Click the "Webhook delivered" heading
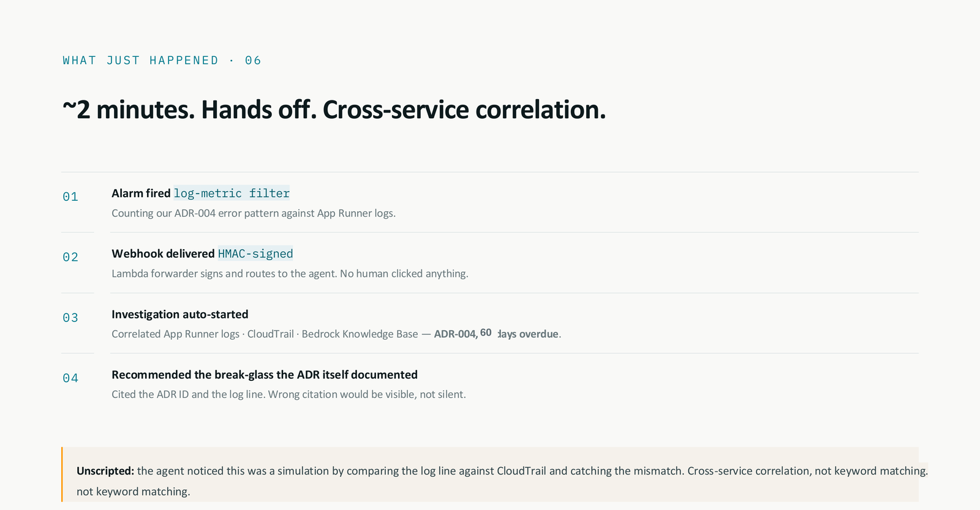Viewport: 980px width, 510px height. [163, 253]
